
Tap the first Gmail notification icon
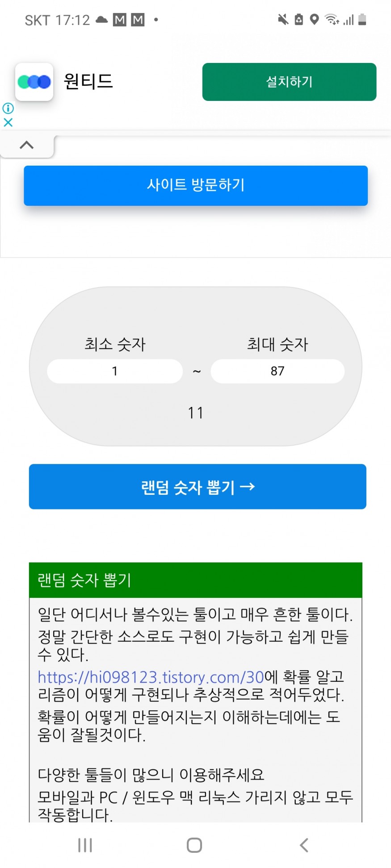pos(120,20)
